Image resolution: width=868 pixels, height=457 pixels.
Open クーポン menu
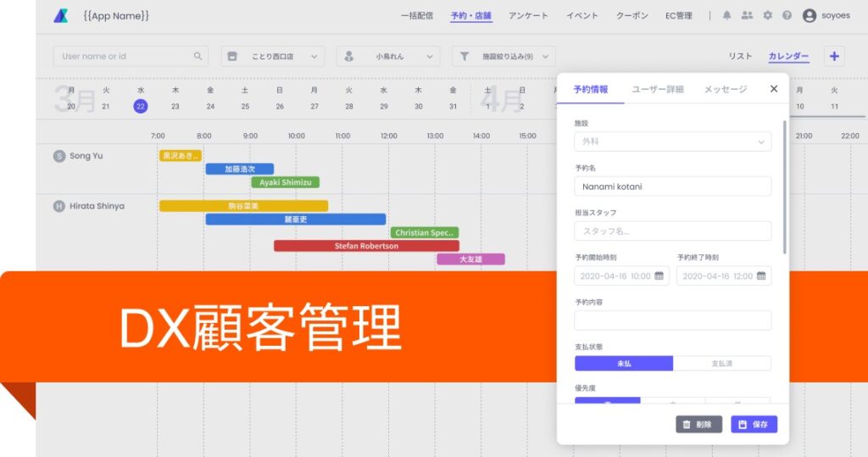[x=632, y=15]
